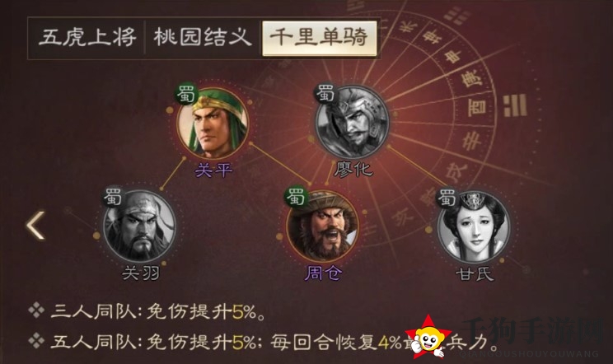Viewport: 613px width, 364px height.
Task: Select 关平 hero portrait
Action: coord(213,123)
